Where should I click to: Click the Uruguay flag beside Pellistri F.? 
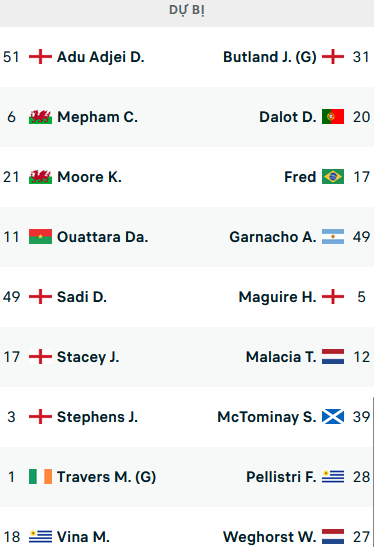(x=333, y=477)
